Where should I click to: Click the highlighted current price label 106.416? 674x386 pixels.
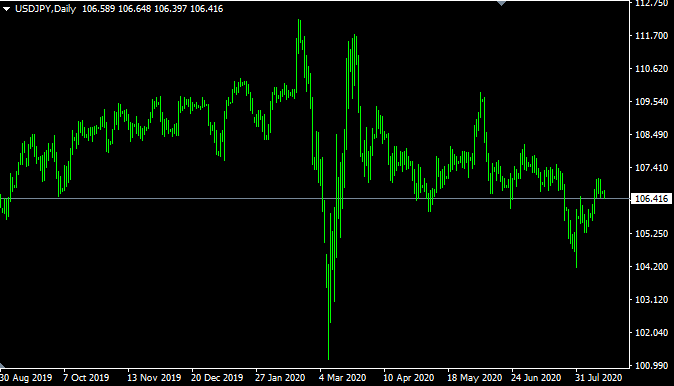(652, 199)
